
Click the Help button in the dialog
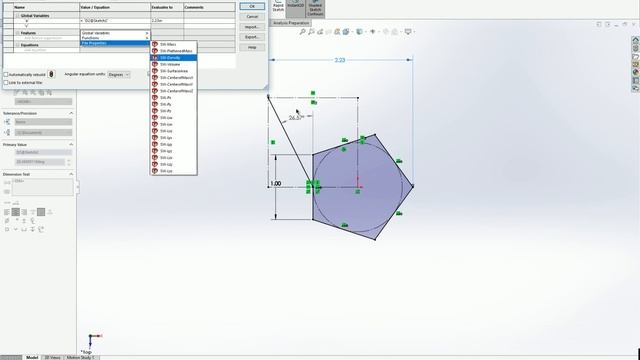[x=252, y=47]
